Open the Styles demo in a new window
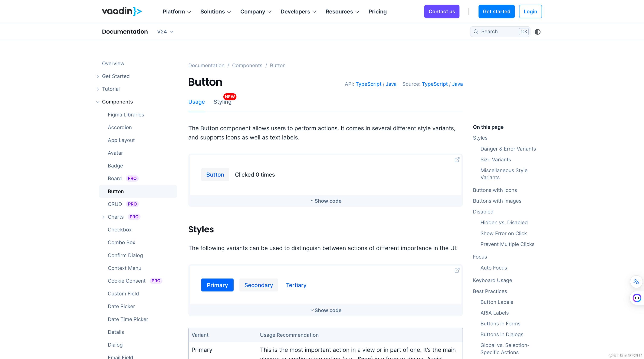The width and height of the screenshot is (644, 359). (457, 270)
